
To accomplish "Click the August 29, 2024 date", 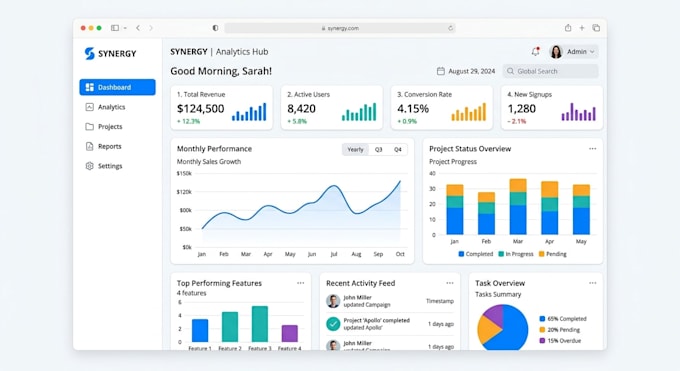I will (471, 71).
